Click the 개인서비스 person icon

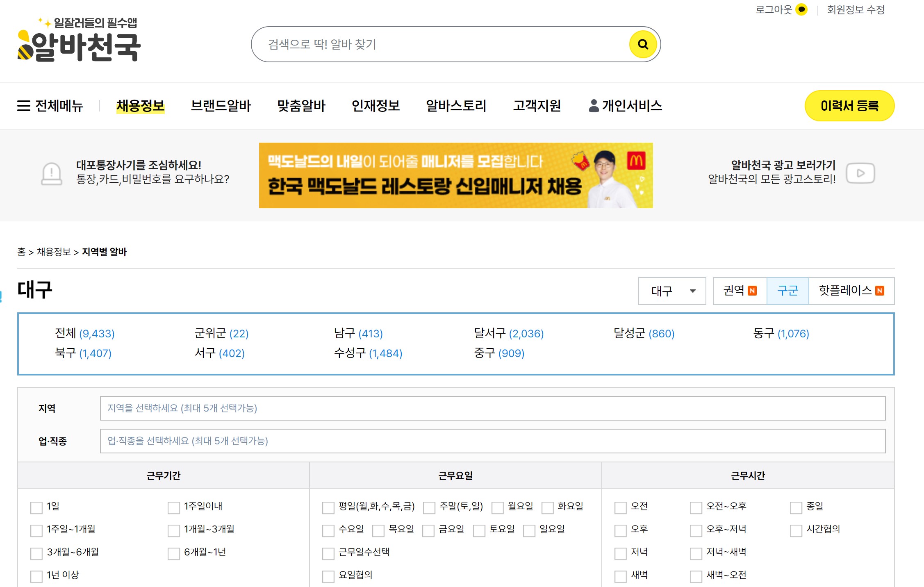tap(593, 106)
